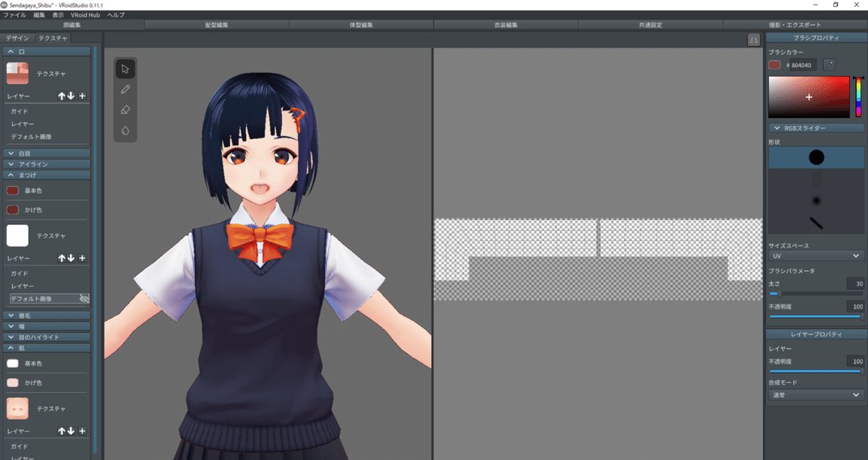Select the 口 texture thumbnail

click(x=17, y=73)
